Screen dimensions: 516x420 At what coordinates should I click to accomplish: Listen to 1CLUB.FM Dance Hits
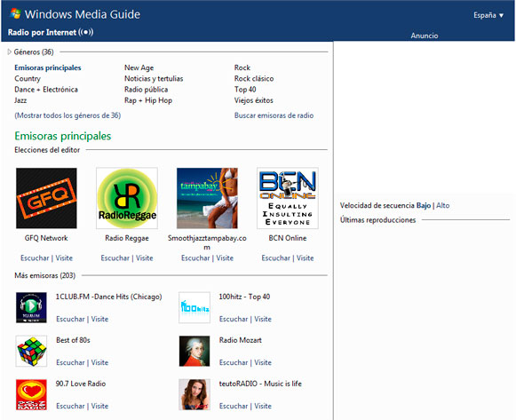[70, 319]
